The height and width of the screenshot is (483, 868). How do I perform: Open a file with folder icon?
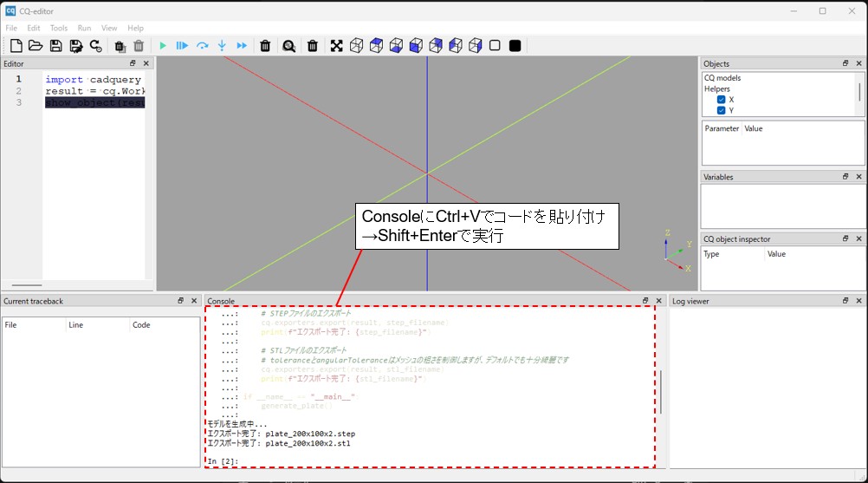click(36, 46)
